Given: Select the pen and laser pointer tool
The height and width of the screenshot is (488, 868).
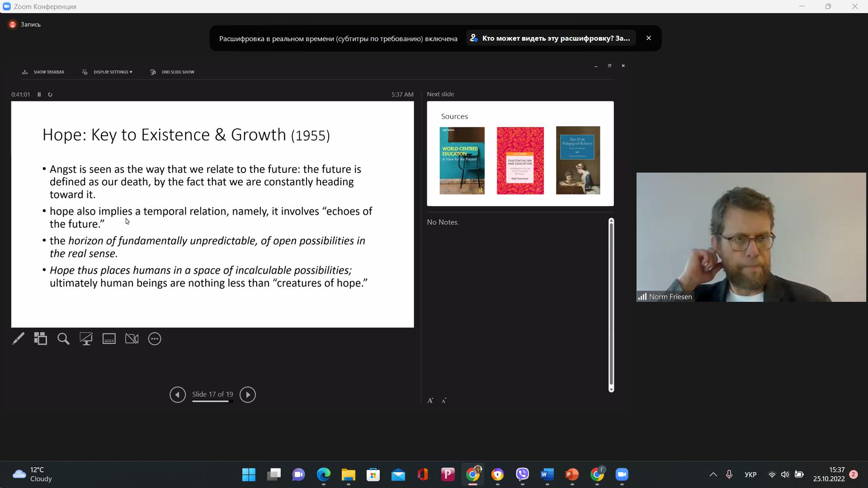Looking at the screenshot, I should click(x=18, y=339).
